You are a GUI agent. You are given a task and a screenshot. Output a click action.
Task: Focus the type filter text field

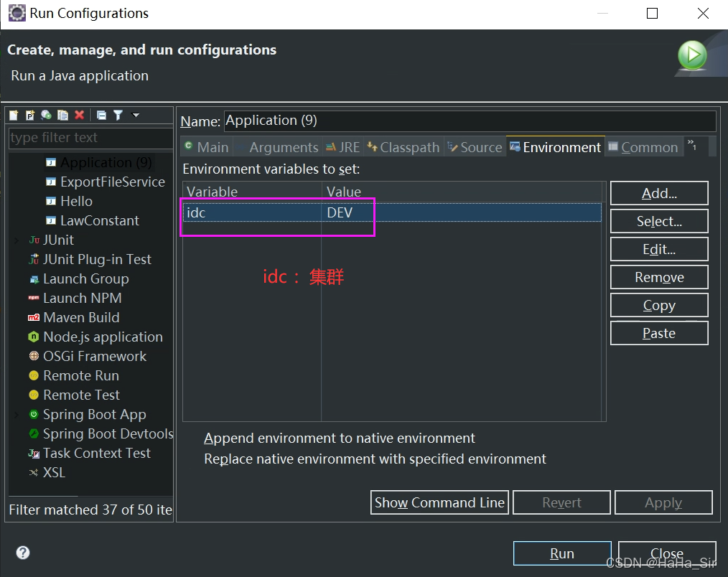click(x=90, y=137)
